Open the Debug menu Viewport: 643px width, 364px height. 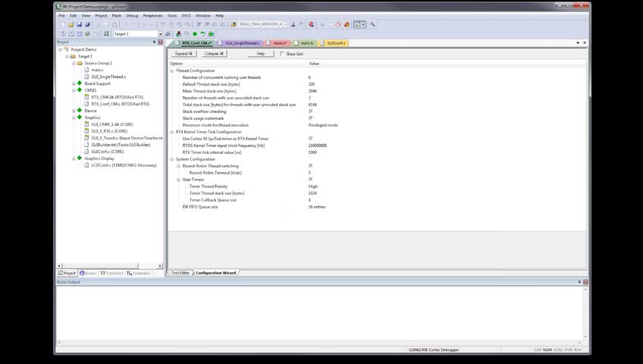coord(132,16)
